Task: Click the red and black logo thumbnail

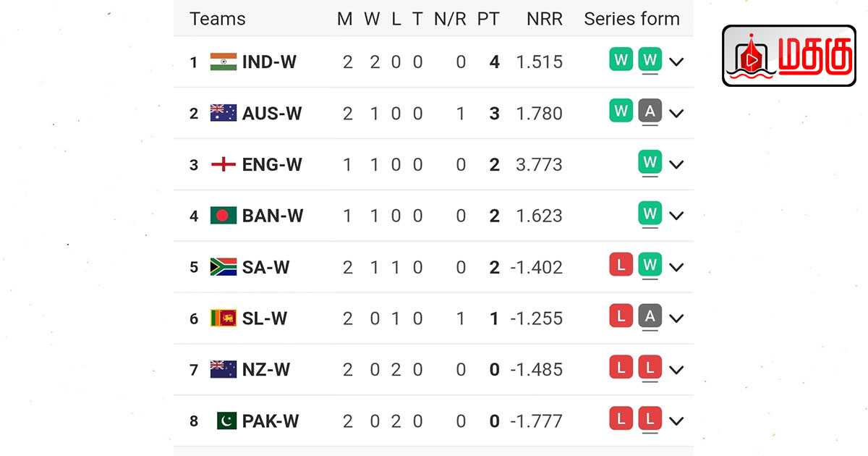Action: [x=788, y=56]
